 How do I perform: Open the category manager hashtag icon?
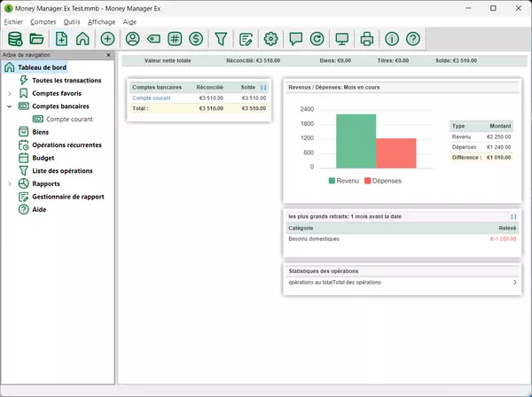175,38
